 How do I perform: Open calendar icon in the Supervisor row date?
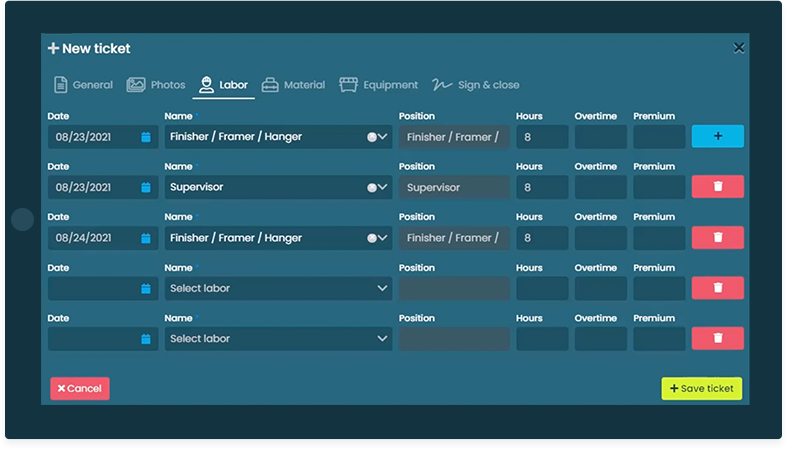[x=146, y=187]
